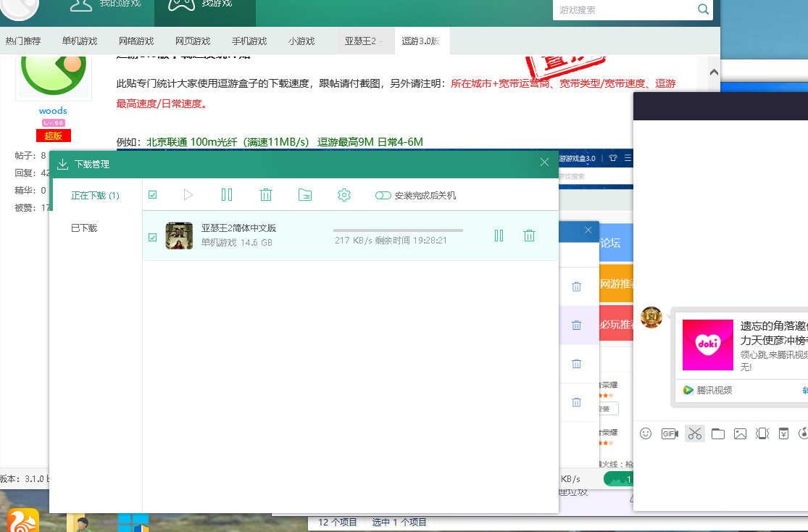Click the 单机游戏 14.6 GB label
The image size is (808, 532).
point(236,242)
